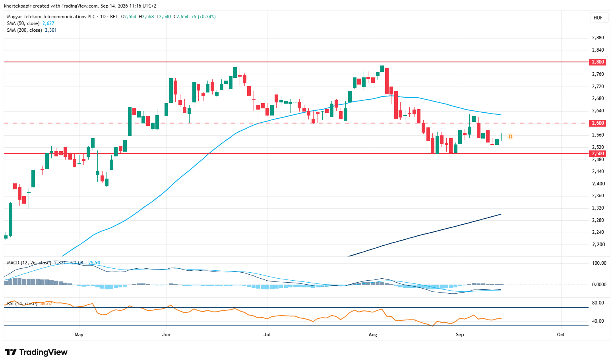
Task: Click the 2,880 price axis label
Action: point(598,38)
